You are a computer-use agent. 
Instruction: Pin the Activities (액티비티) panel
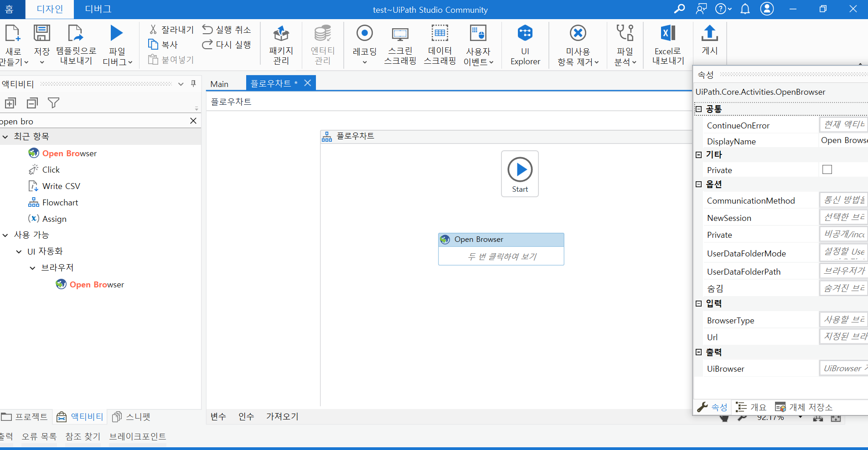[x=193, y=83]
